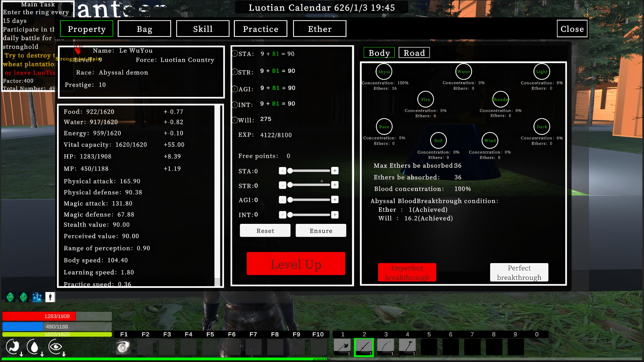Select the Fire ether circle

pyautogui.click(x=426, y=99)
